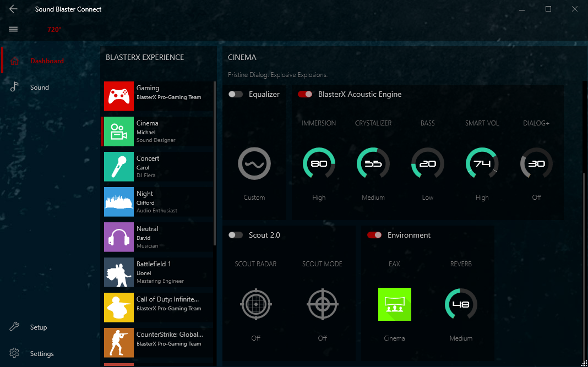Viewport: 588px width, 367px height.
Task: Click the CINEMA panel heading
Action: [242, 57]
